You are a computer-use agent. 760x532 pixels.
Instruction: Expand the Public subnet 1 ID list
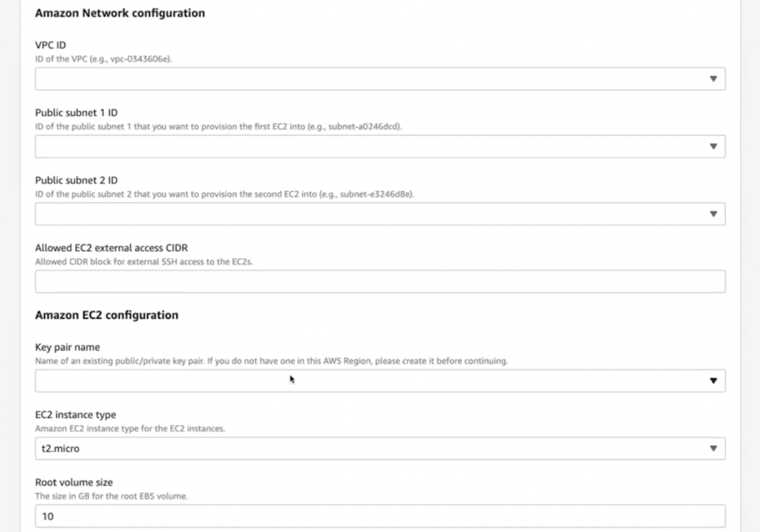(380, 146)
